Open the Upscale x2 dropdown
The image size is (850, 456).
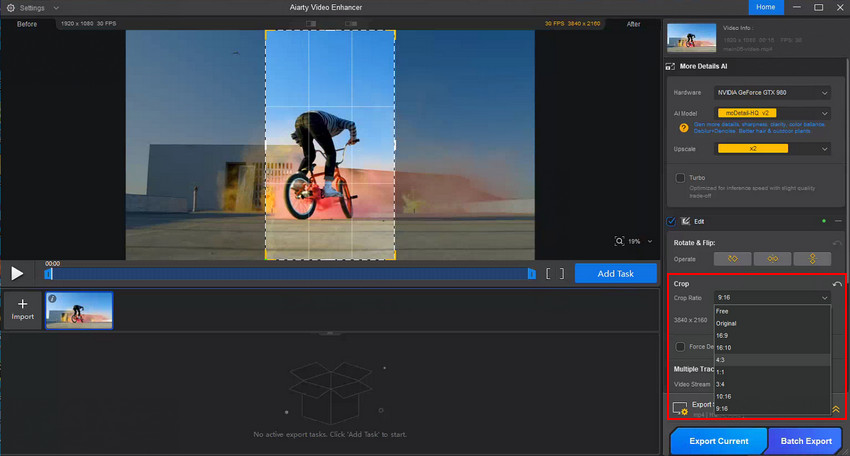[772, 149]
